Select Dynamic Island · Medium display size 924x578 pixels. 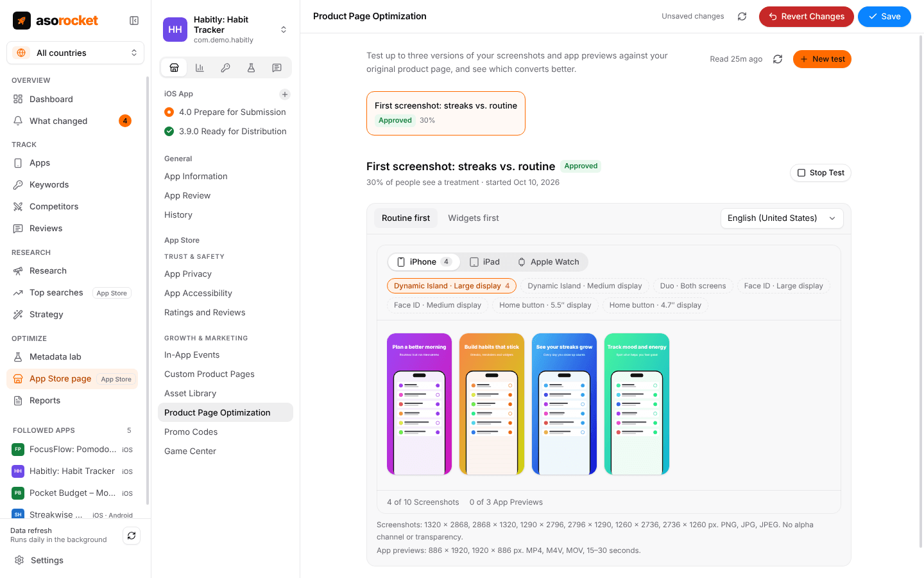(585, 286)
